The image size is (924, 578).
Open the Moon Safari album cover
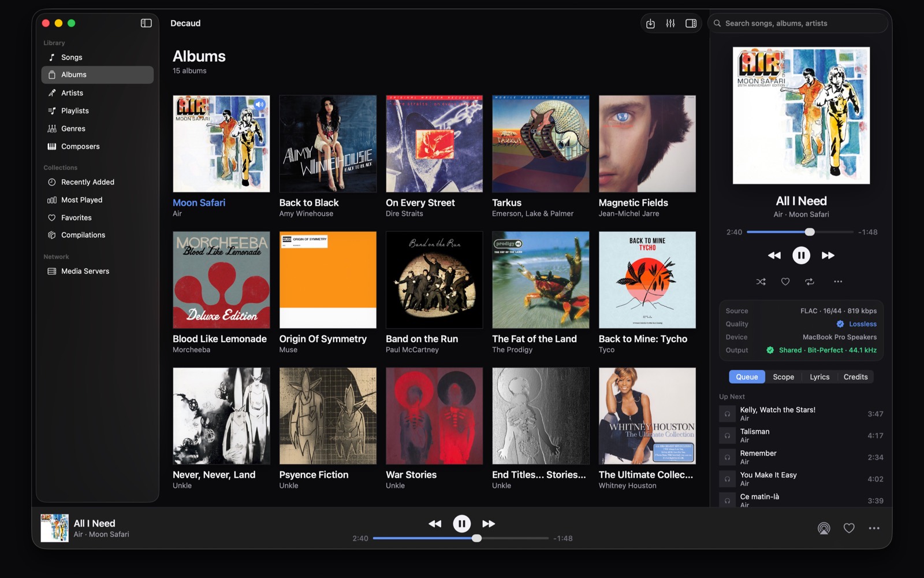(x=221, y=144)
